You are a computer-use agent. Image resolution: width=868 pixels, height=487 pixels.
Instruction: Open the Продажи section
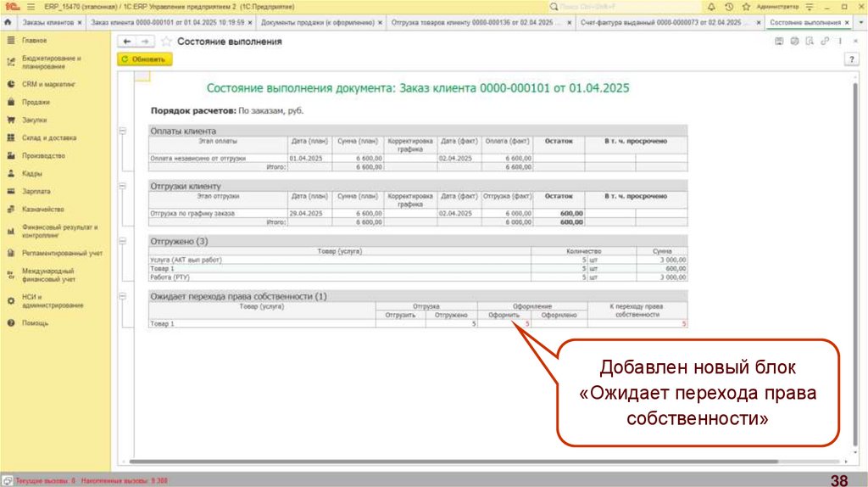click(36, 102)
